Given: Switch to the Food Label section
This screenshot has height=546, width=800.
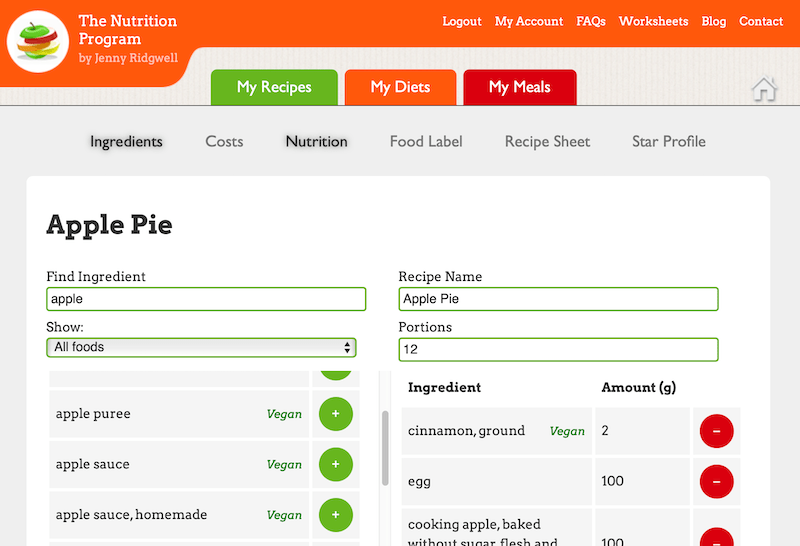Looking at the screenshot, I should [x=426, y=141].
